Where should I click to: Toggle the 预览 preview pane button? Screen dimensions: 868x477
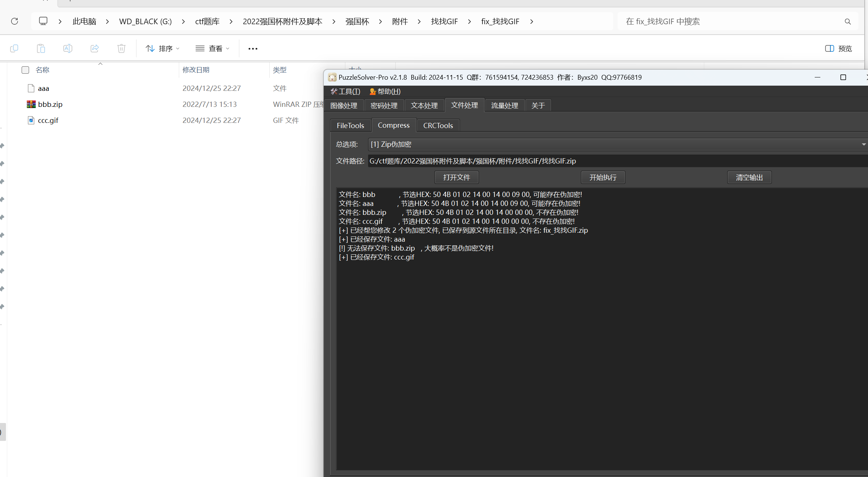click(838, 48)
